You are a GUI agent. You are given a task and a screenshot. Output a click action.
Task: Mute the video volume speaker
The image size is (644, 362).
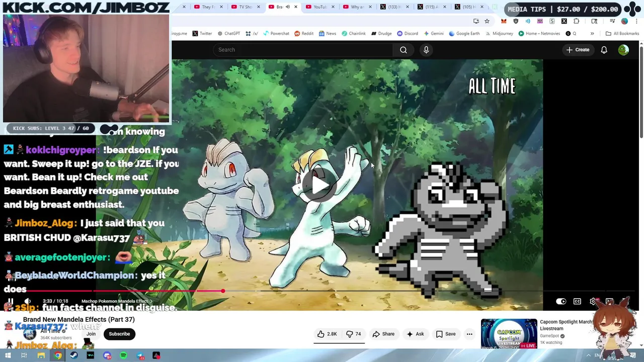tap(27, 301)
